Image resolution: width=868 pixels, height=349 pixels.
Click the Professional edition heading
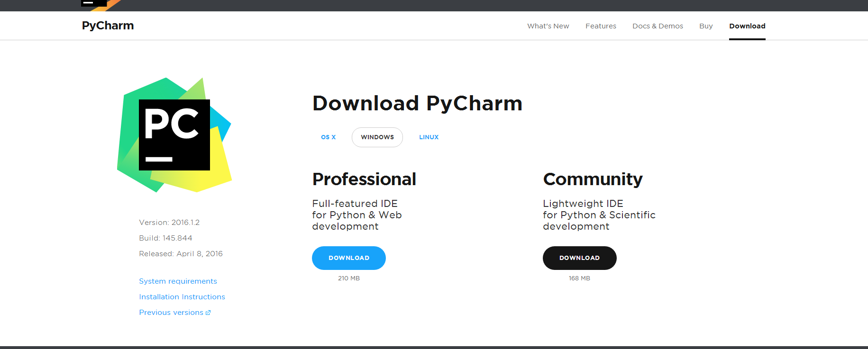click(364, 179)
